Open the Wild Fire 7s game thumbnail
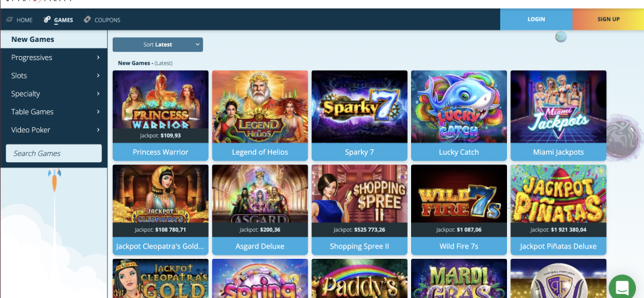This screenshot has height=298, width=644. point(459,194)
